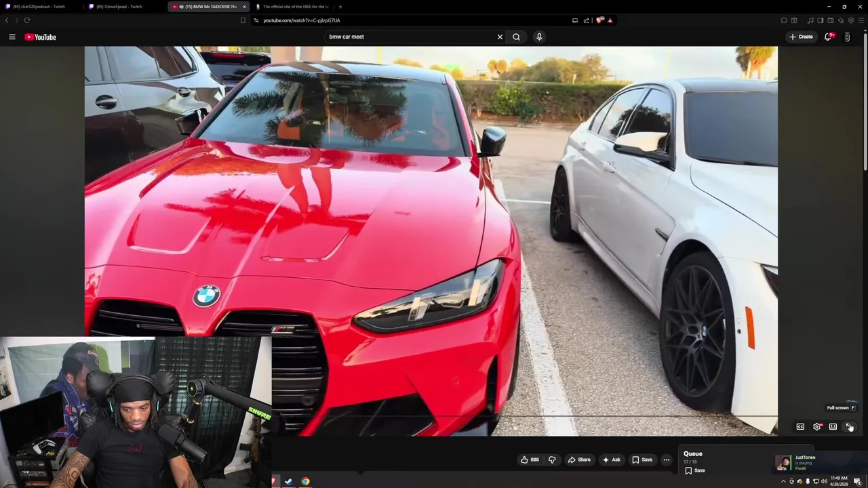Screen dimensions: 868x488
Task: Open the player settings gear
Action: point(817,427)
